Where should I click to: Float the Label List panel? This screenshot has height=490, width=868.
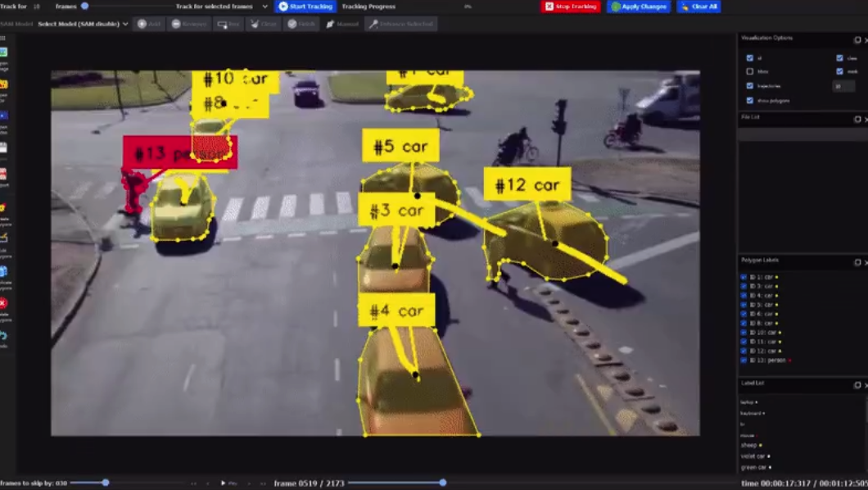[857, 385]
